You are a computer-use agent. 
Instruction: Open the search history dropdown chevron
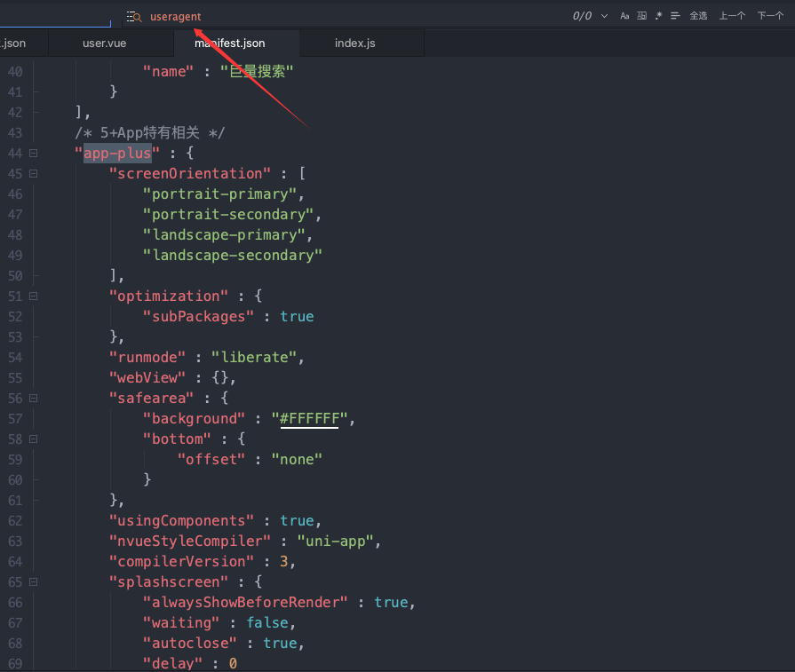click(605, 16)
